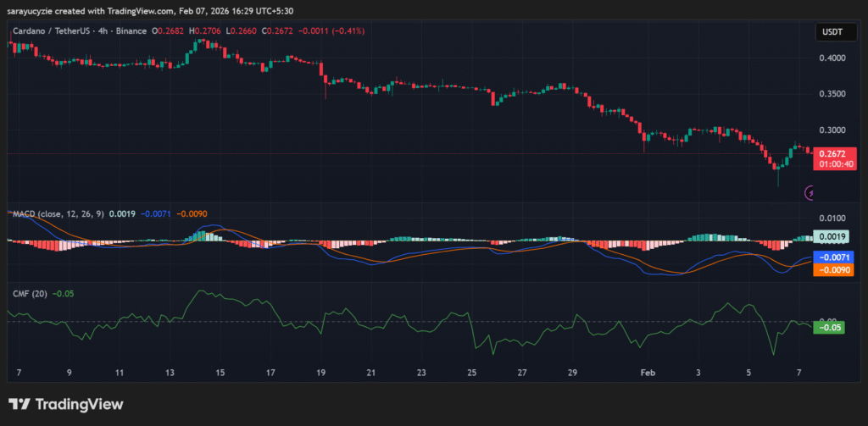868x426 pixels.
Task: Click the 0.3000 price scale level
Action: [831, 130]
